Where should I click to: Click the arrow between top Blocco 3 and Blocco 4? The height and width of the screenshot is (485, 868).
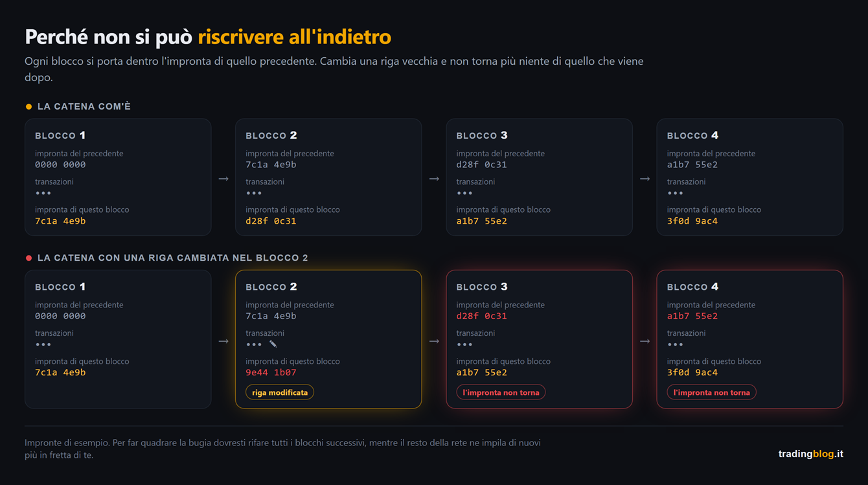(x=645, y=178)
